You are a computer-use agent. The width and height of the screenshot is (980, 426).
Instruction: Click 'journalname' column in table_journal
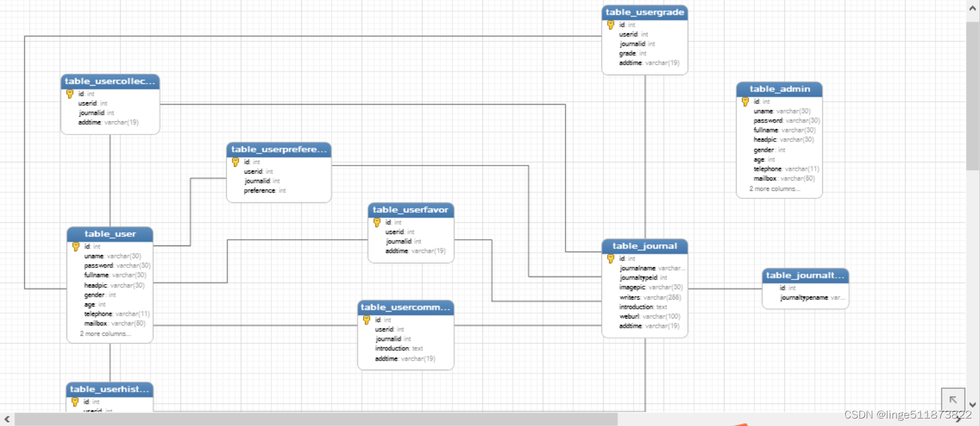pos(652,268)
